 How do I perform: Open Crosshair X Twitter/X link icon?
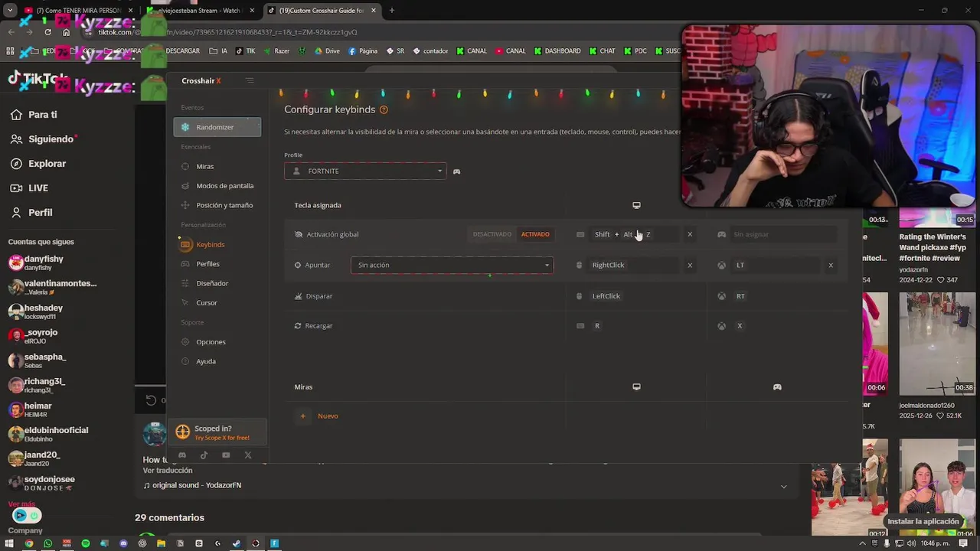[247, 455]
